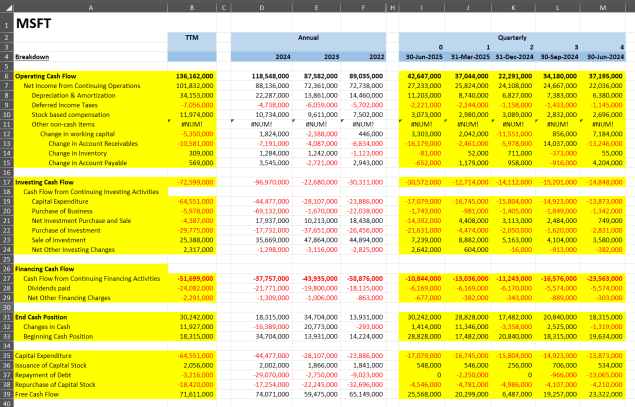Select column F header
Viewport: 635px width, 407px height.
(363, 7)
